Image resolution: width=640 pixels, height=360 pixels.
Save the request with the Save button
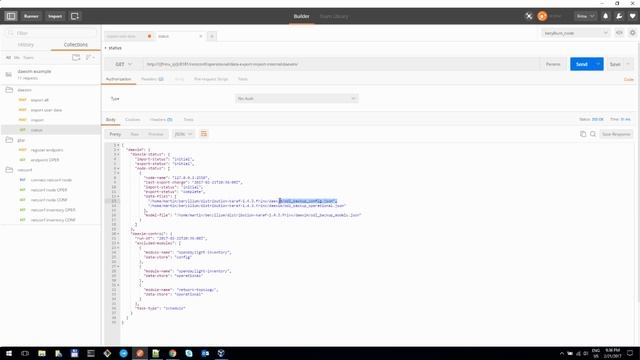coord(615,64)
